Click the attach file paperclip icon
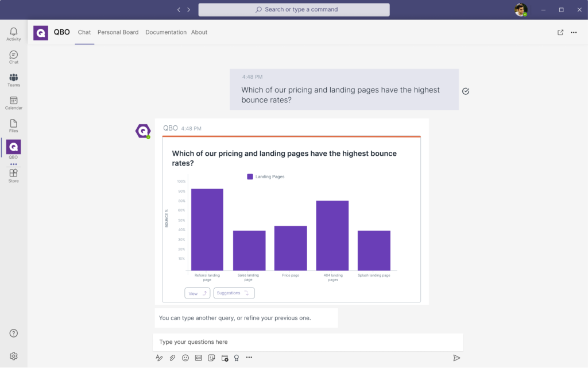588x368 pixels. pos(172,358)
